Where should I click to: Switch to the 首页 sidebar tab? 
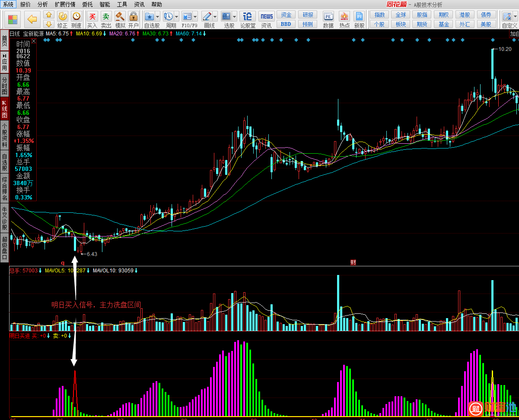coord(4,41)
